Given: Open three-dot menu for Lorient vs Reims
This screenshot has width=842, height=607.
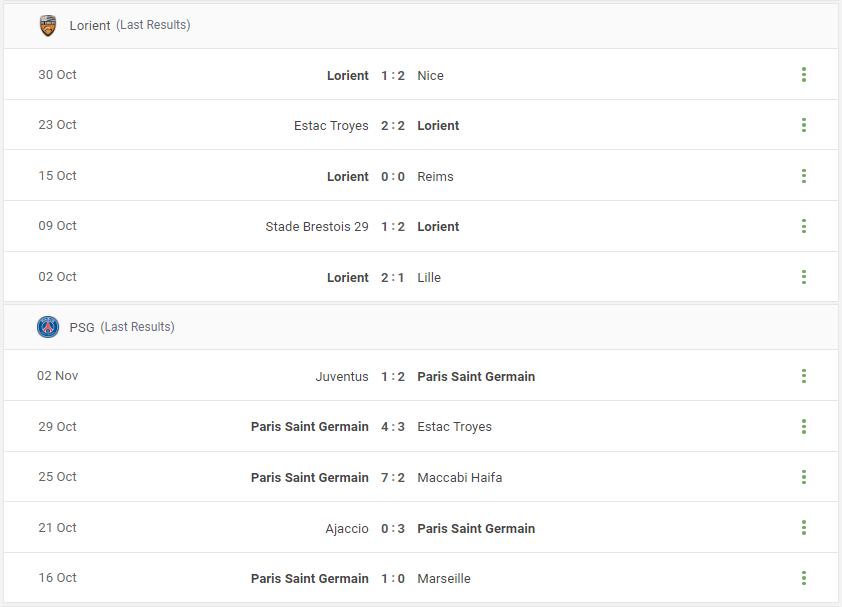Looking at the screenshot, I should point(803,176).
